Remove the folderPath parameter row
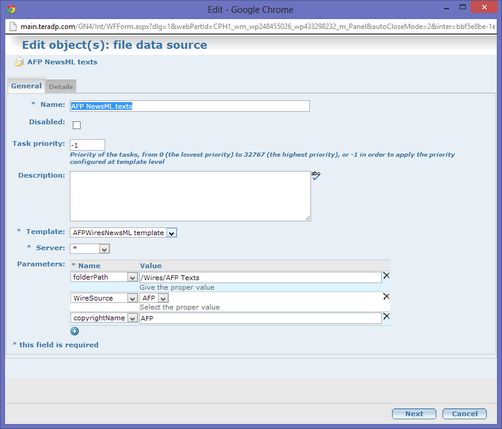Screen dimensions: 502x429 (386, 276)
